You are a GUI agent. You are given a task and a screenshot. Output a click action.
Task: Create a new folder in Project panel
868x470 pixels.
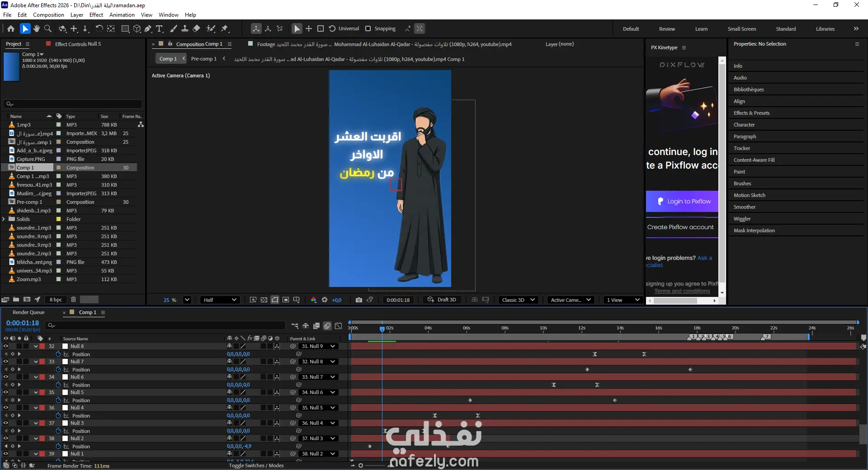click(x=16, y=299)
